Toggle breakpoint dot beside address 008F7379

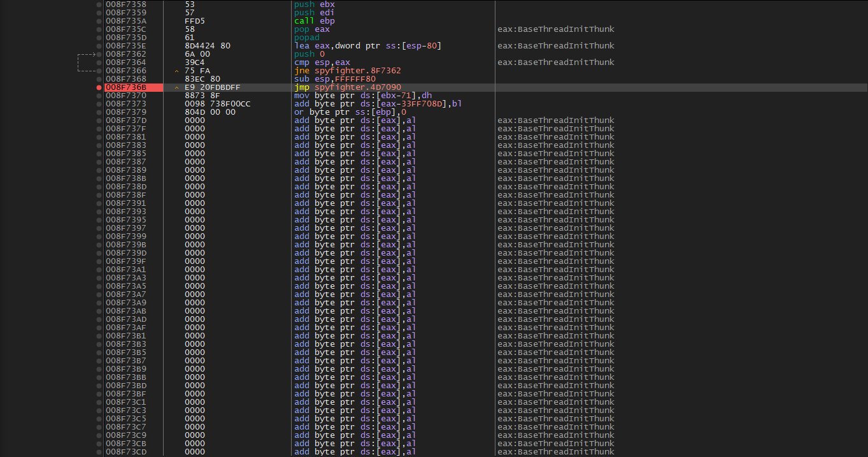(99, 112)
